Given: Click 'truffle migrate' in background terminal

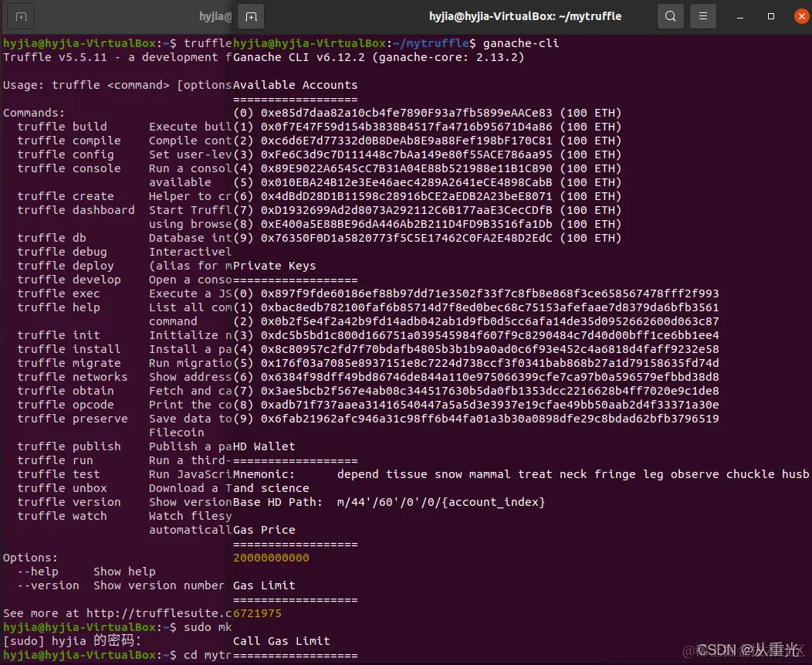Looking at the screenshot, I should [x=69, y=363].
